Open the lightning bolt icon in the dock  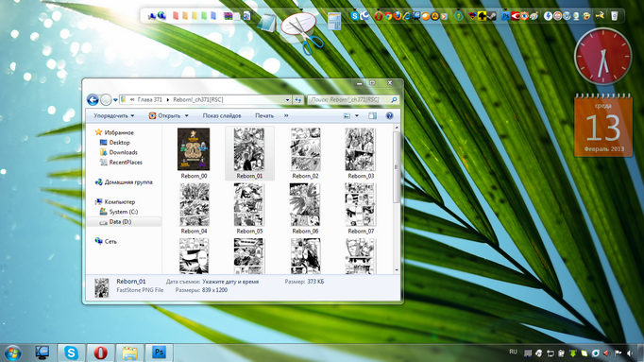549,16
